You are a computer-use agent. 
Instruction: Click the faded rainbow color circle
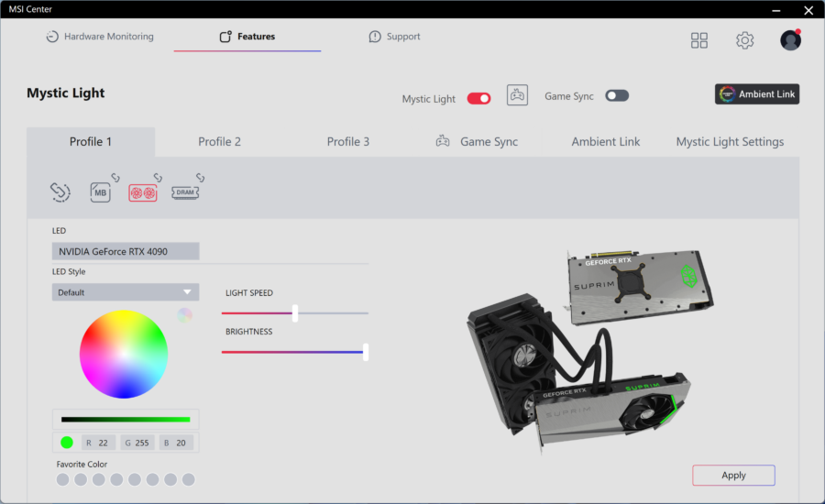184,315
